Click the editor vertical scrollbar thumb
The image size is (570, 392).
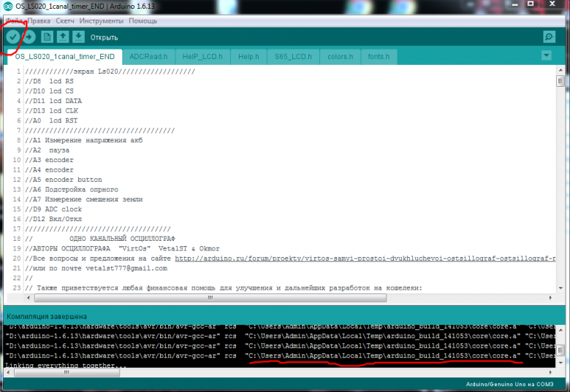(x=560, y=80)
